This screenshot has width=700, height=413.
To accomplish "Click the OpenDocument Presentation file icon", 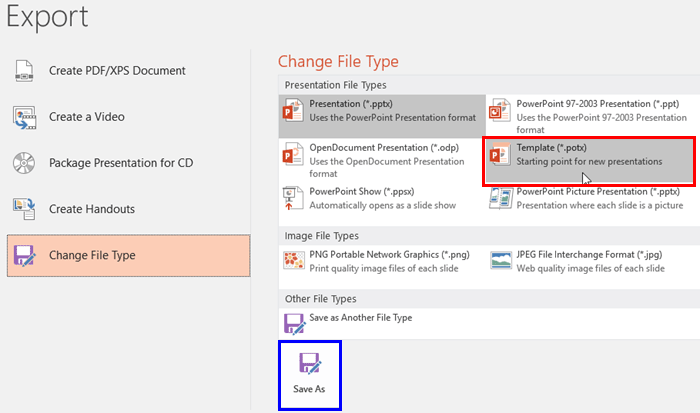I will [293, 154].
